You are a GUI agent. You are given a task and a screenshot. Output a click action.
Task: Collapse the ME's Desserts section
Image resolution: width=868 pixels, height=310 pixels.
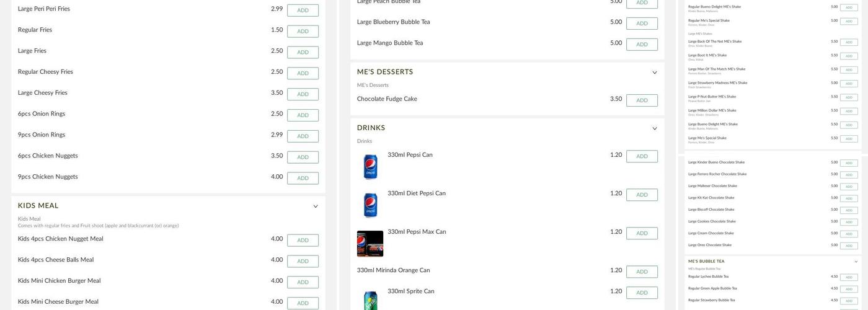coord(654,73)
